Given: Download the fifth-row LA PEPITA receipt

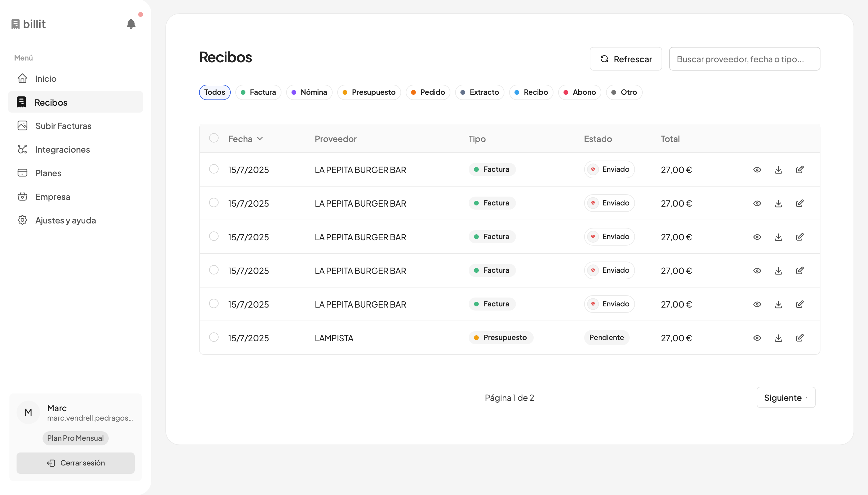Looking at the screenshot, I should coord(779,304).
